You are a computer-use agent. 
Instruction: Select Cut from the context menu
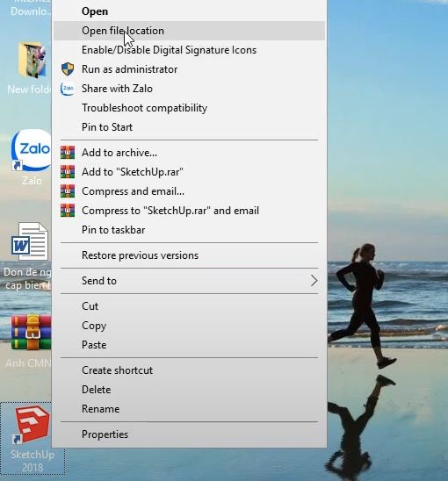[189, 306]
